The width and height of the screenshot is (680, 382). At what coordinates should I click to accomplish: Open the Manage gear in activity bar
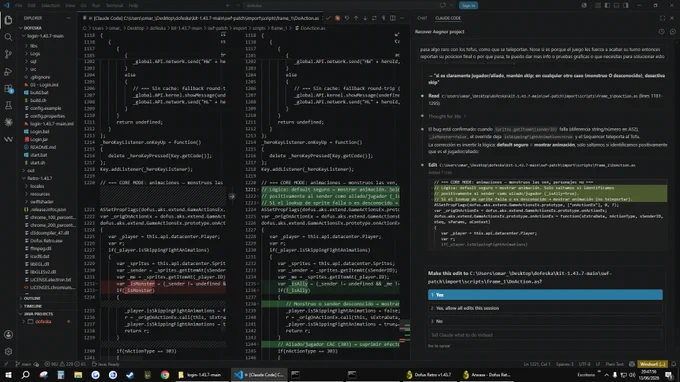point(8,351)
